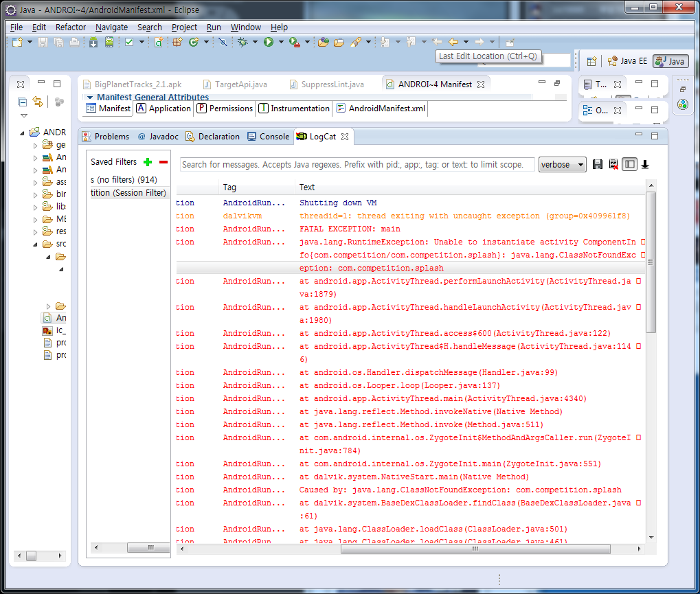The width and height of the screenshot is (700, 594).
Task: Open the Help menu
Action: coord(279,27)
